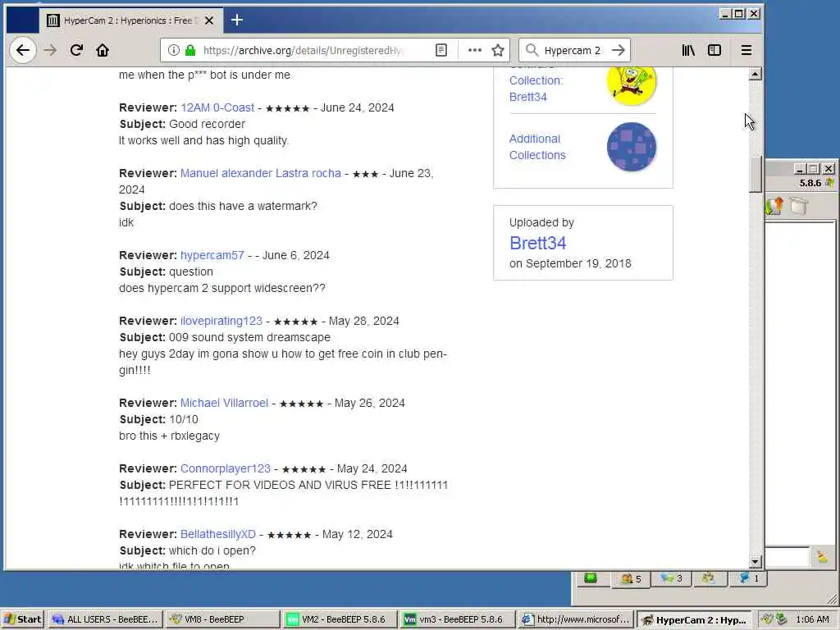Click the archive.org URL address field

click(x=303, y=50)
